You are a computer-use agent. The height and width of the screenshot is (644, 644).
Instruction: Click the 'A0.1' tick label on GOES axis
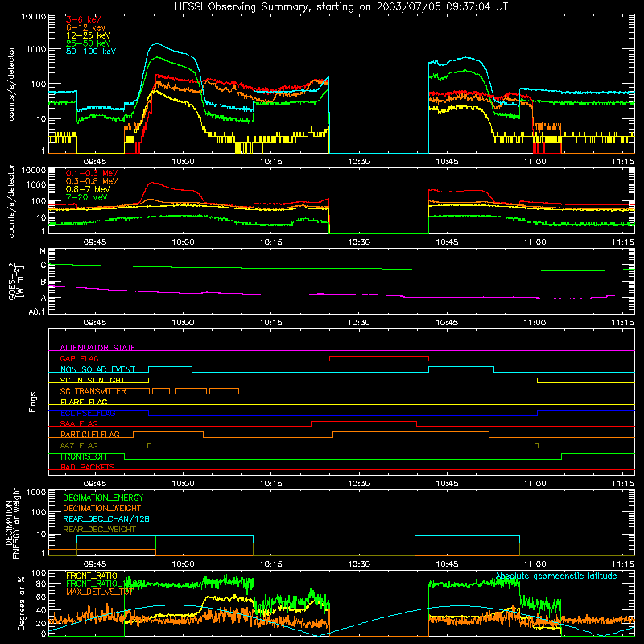click(37, 312)
